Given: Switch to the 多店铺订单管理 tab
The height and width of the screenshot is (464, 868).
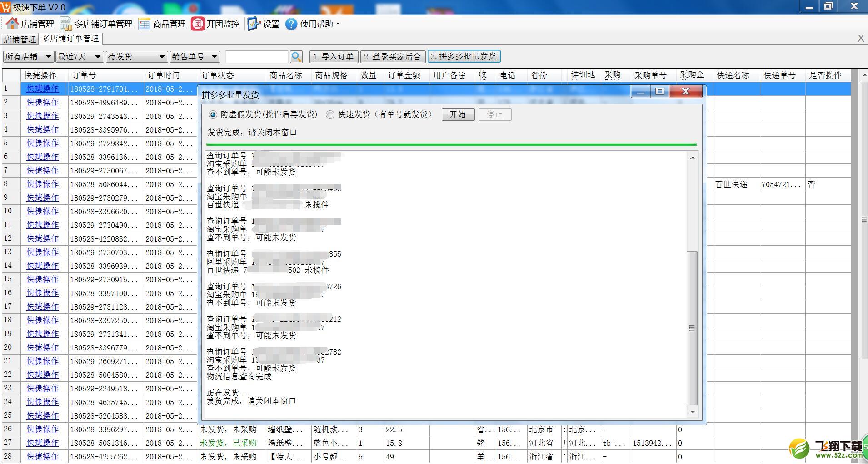Looking at the screenshot, I should click(x=70, y=39).
